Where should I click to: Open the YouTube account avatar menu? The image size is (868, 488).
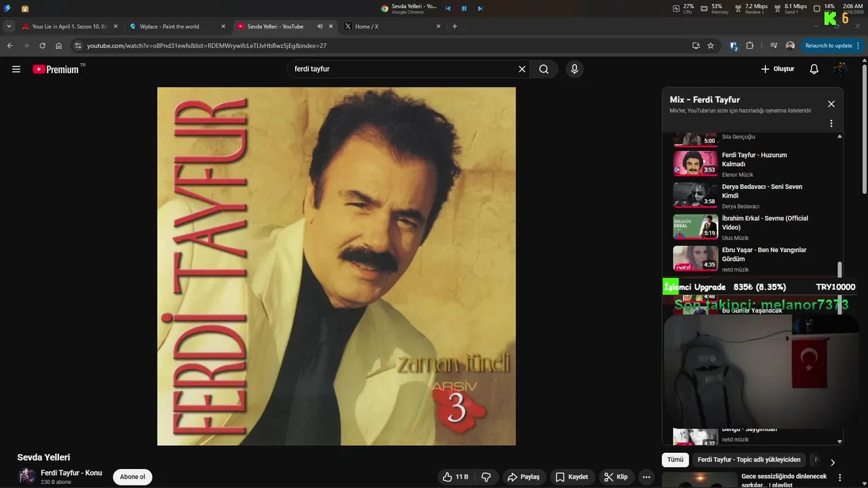tap(840, 69)
